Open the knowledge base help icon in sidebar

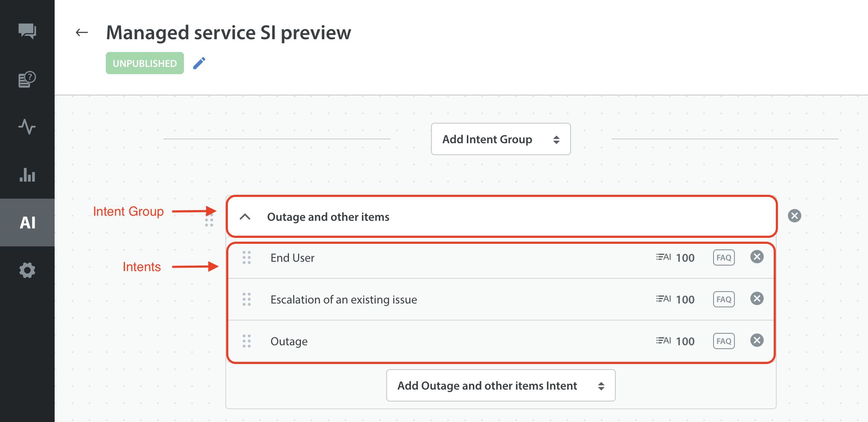(27, 79)
